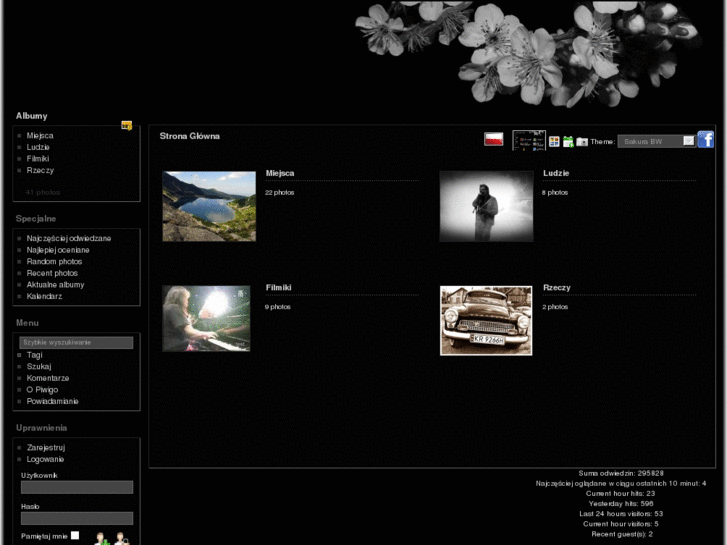Open the Kalendarz link
Viewport: 727px width, 545px height.
44,296
